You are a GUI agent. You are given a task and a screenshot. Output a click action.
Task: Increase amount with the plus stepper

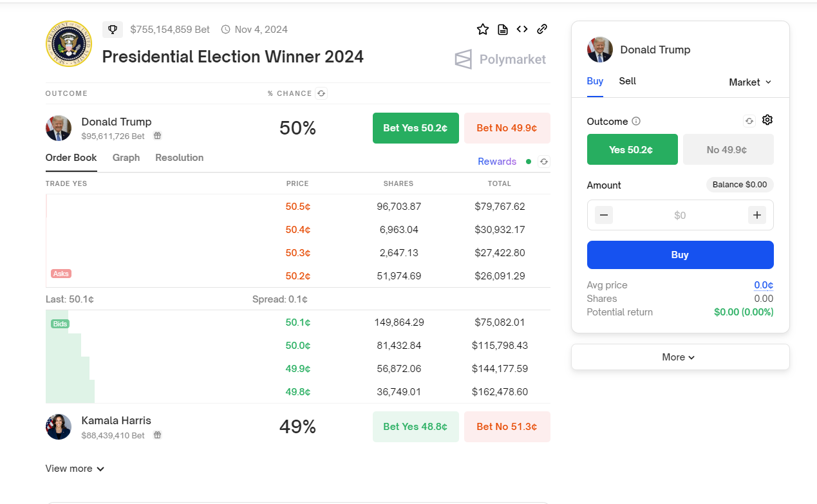coord(756,215)
